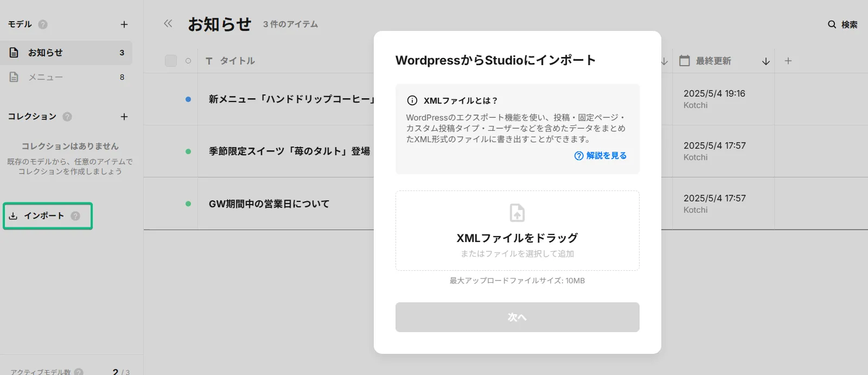The height and width of the screenshot is (375, 868).
Task: Click the XML file upload icon
Action: [x=518, y=213]
